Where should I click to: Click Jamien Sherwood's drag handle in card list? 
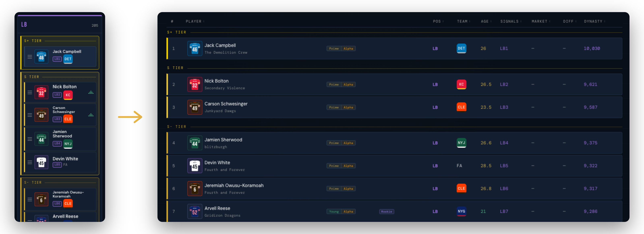click(30, 139)
